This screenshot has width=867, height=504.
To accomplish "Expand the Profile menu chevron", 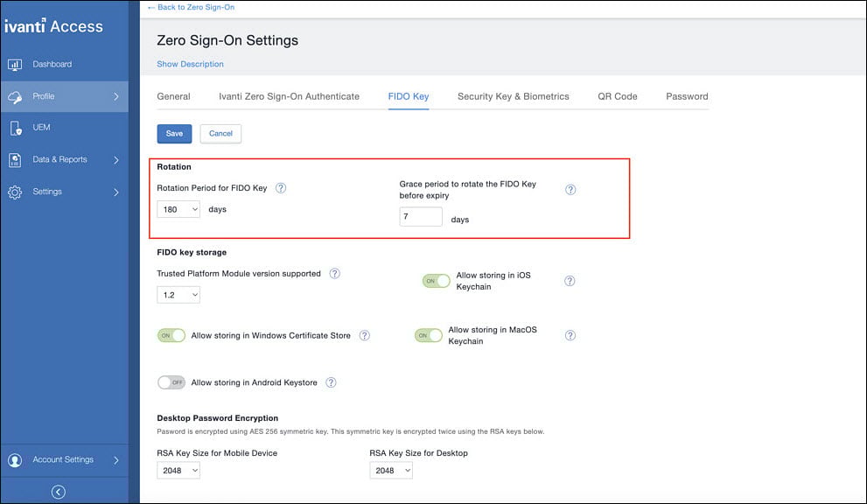I will pyautogui.click(x=116, y=96).
